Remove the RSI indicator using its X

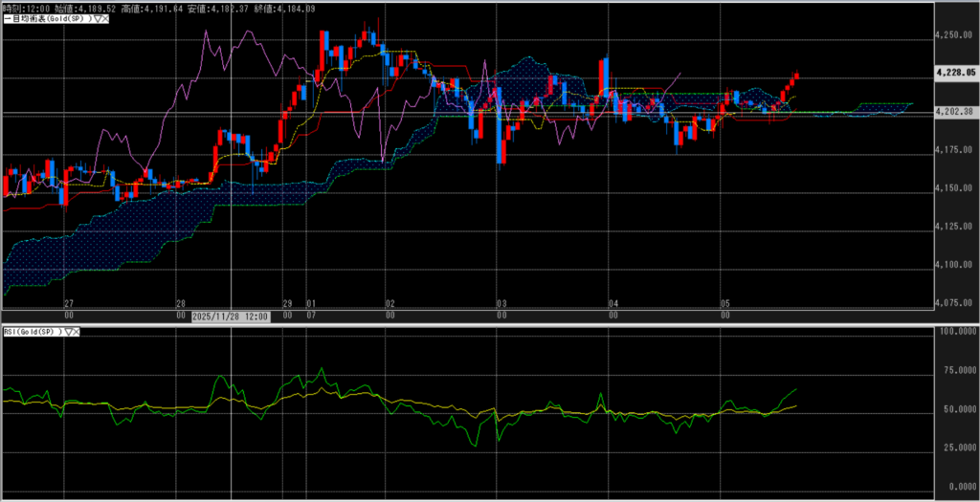tap(77, 332)
